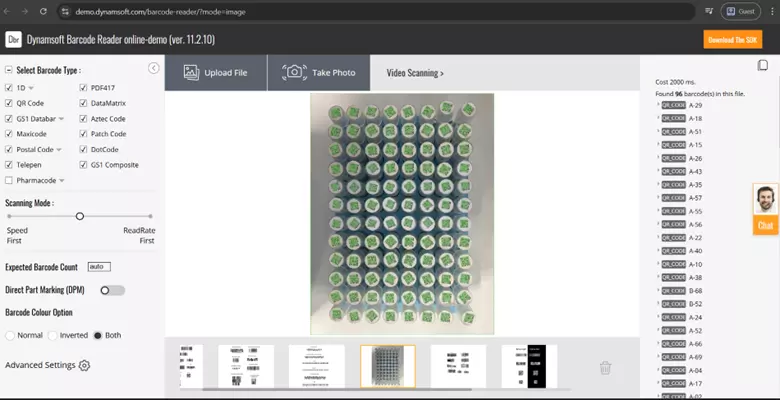The image size is (780, 400).
Task: Open the Guest profile button
Action: (x=740, y=11)
